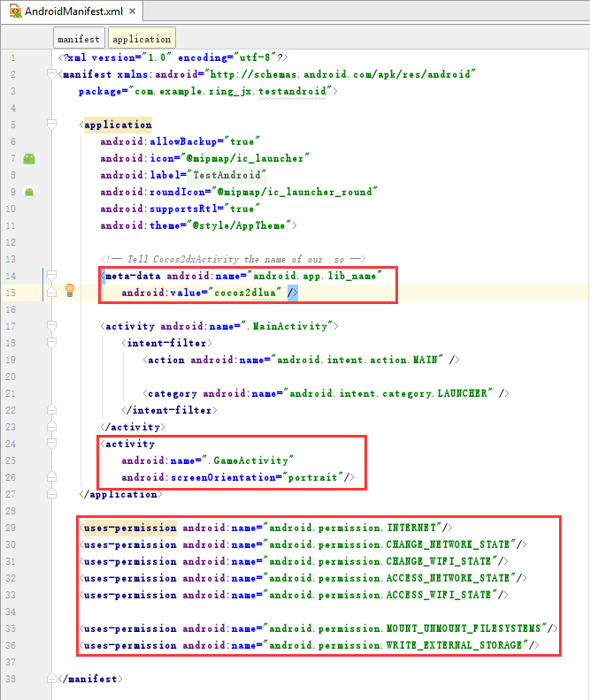Image resolution: width=590 pixels, height=700 pixels.
Task: Click the ACCESS_WIFI_STATE permission line
Action: [294, 595]
